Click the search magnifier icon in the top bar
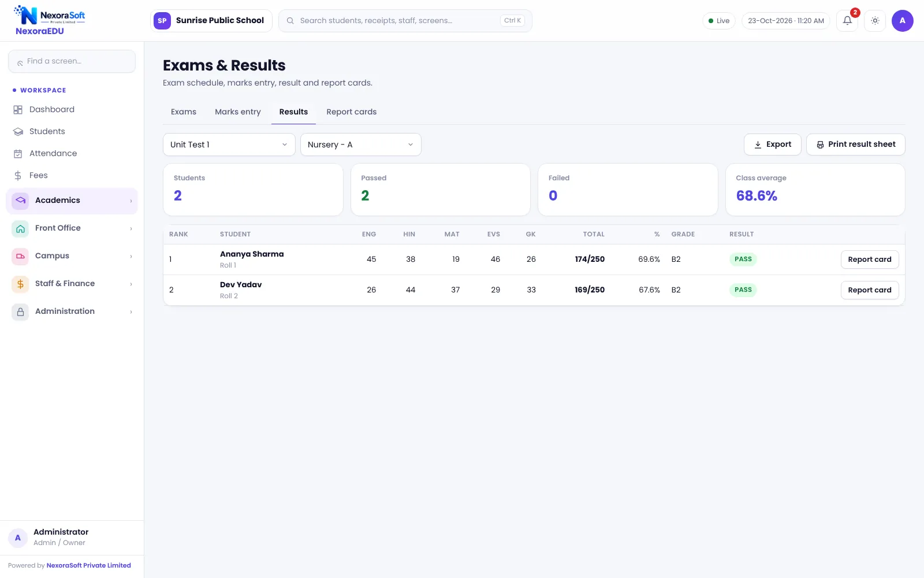The width and height of the screenshot is (924, 578). pos(290,21)
